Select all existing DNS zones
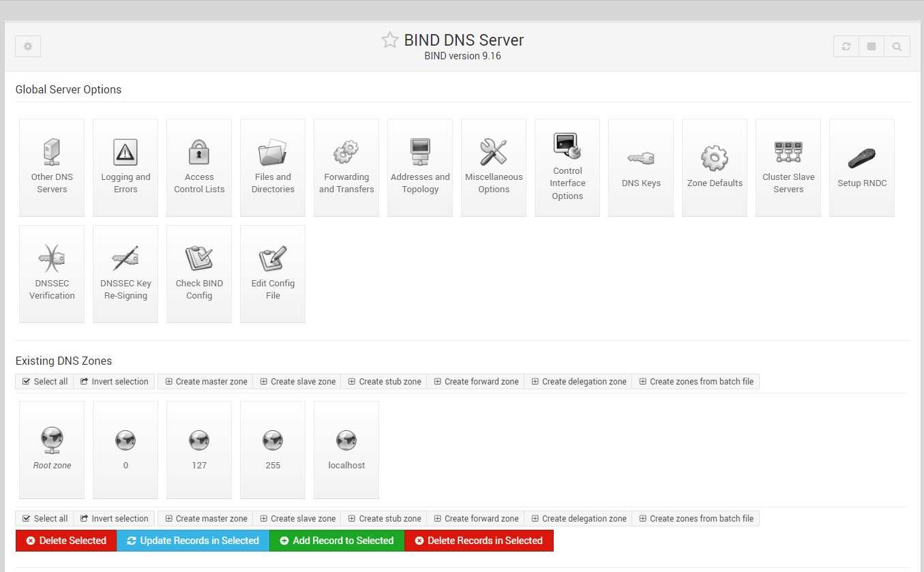Image resolution: width=924 pixels, height=572 pixels. [44, 381]
